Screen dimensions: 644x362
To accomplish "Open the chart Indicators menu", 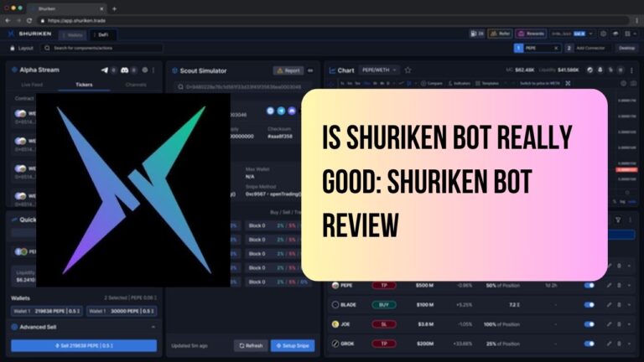I will click(459, 83).
